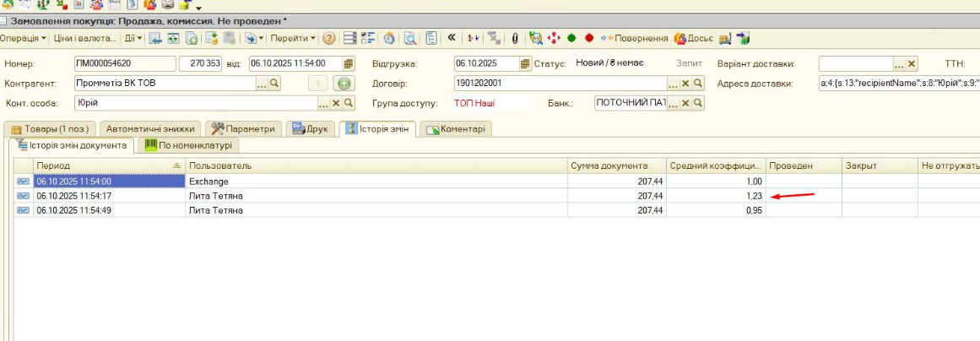This screenshot has width=980, height=341.
Task: Clear the Банк field
Action: pos(685,103)
